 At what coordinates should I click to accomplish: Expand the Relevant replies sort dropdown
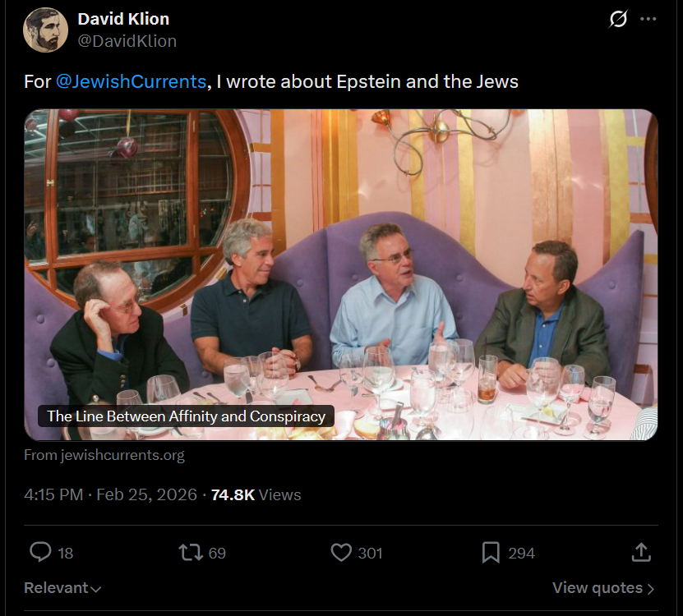62,588
